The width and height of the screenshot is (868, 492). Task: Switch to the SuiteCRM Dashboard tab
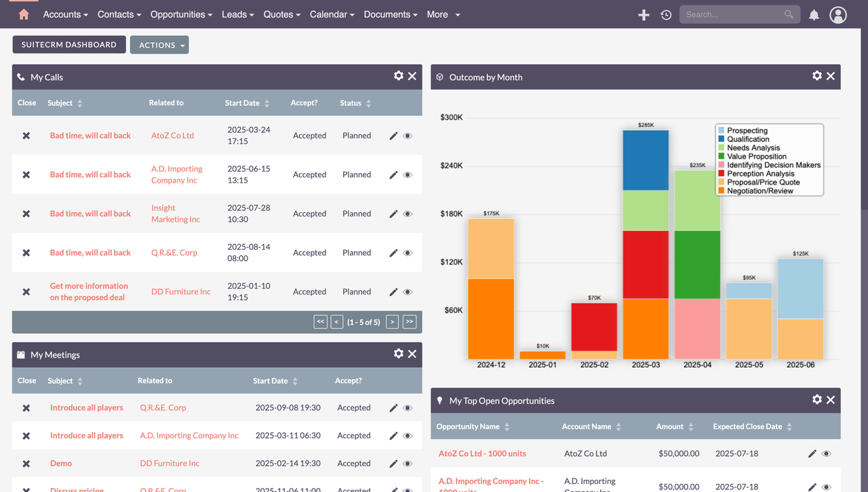point(69,45)
